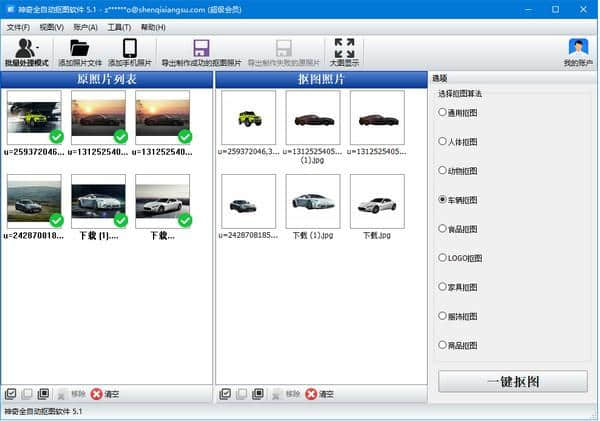Select the 人体抠图 human cutout option
The height and width of the screenshot is (421, 600).
[443, 142]
